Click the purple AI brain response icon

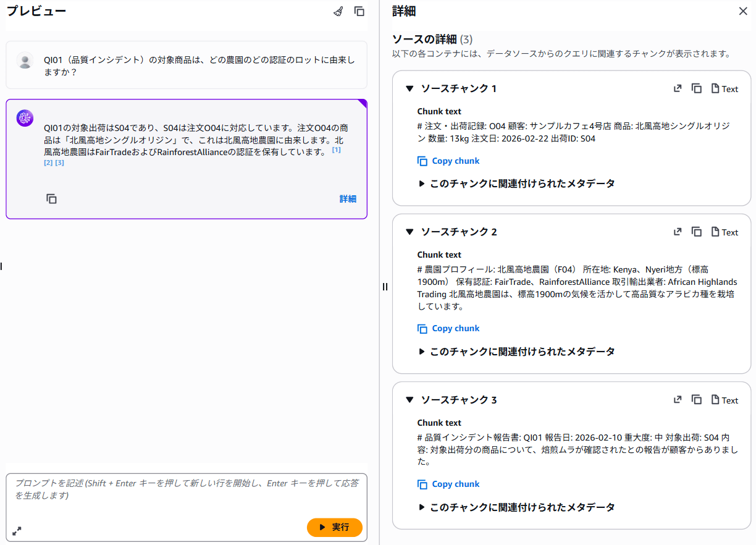coord(25,119)
